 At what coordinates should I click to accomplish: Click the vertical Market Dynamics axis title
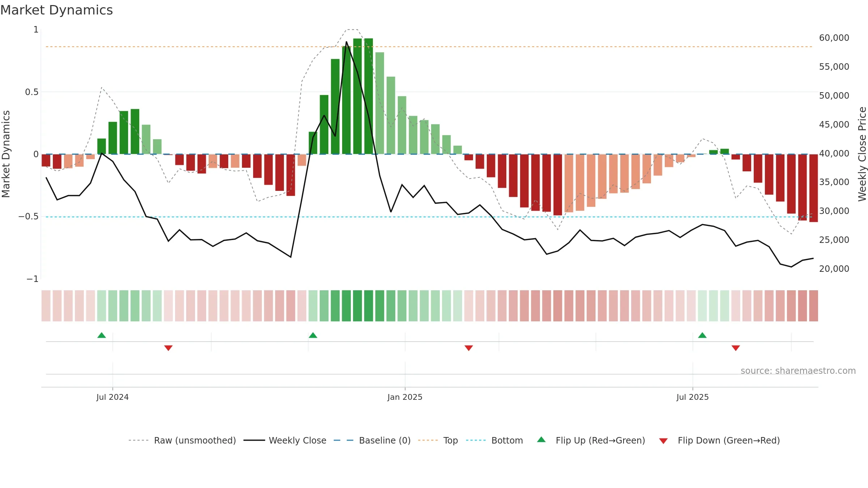click(x=6, y=154)
